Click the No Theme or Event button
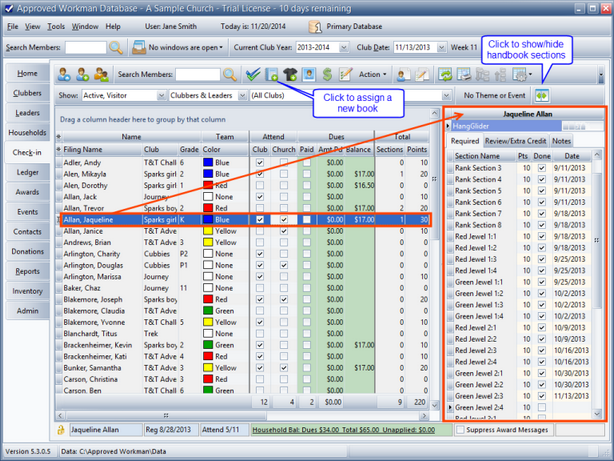The height and width of the screenshot is (461, 614). [497, 95]
